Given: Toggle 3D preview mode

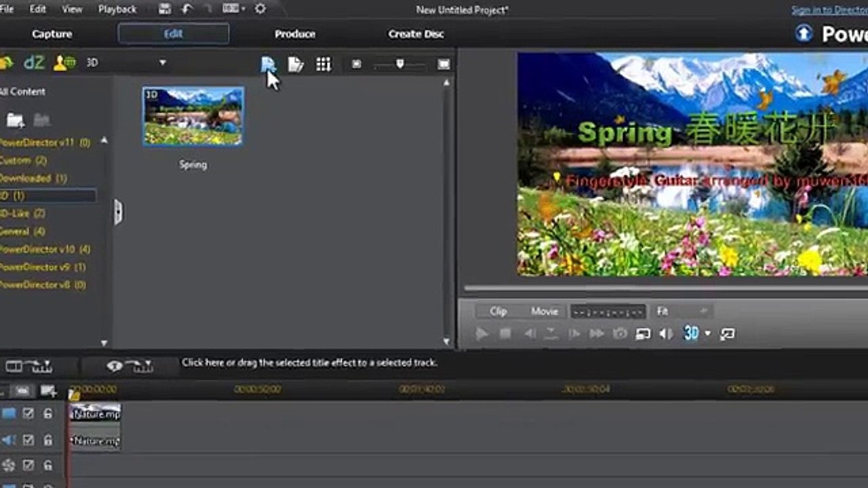Looking at the screenshot, I should [x=691, y=333].
